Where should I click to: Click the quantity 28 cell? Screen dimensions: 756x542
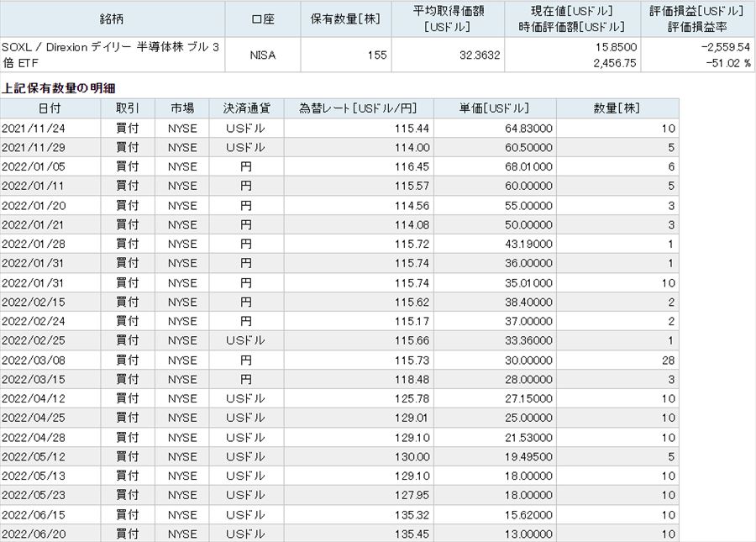pos(617,360)
